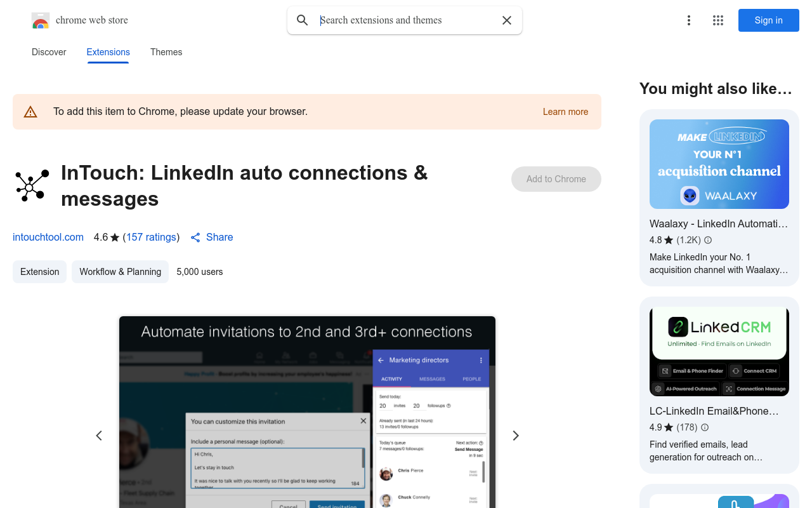
Task: Click the disabled Add to Chrome button
Action: 556,179
